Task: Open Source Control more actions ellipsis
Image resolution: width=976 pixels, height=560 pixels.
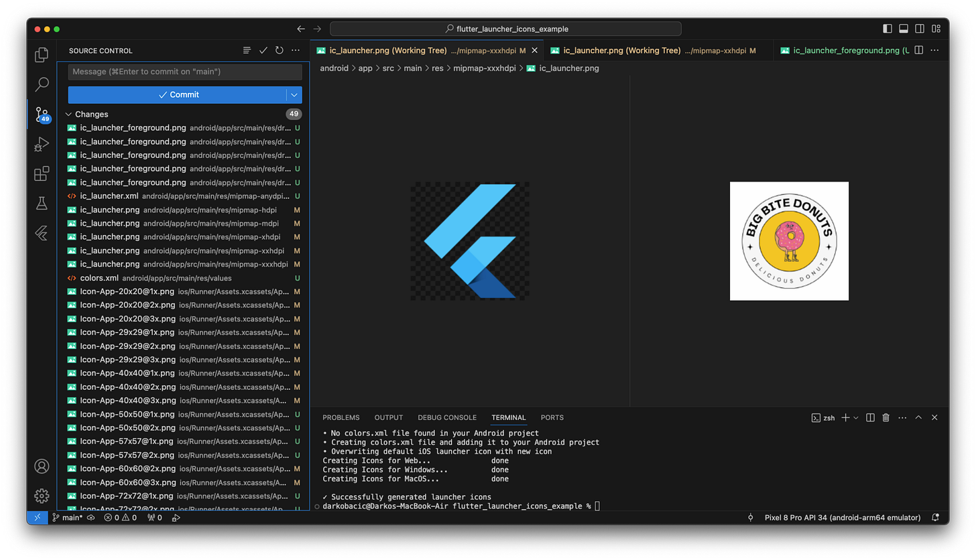Action: [x=296, y=50]
